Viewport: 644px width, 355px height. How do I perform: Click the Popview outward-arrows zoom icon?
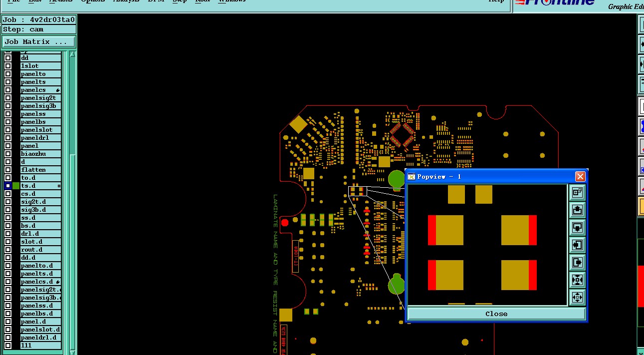coord(577,297)
